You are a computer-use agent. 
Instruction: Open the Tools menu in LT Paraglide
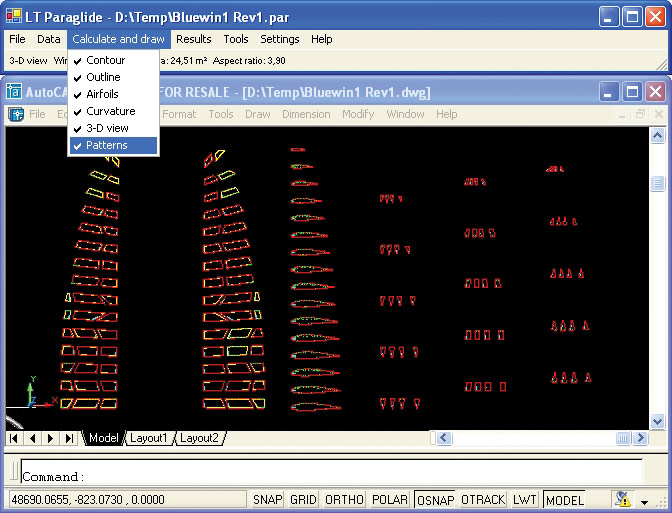point(236,39)
